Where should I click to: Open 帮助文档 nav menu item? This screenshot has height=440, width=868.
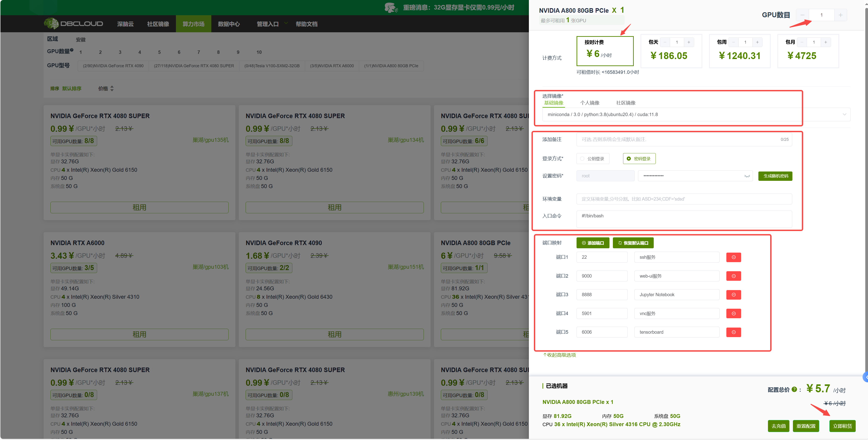[307, 24]
